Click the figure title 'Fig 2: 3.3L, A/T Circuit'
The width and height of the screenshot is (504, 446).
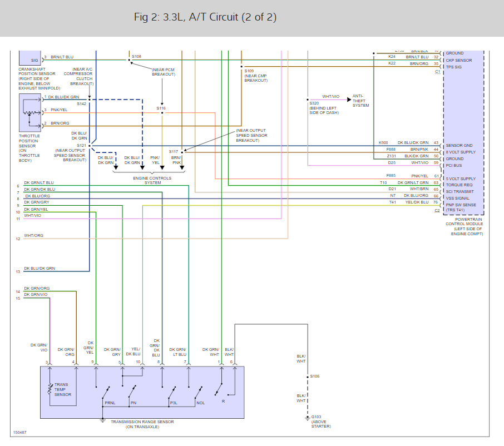205,17
